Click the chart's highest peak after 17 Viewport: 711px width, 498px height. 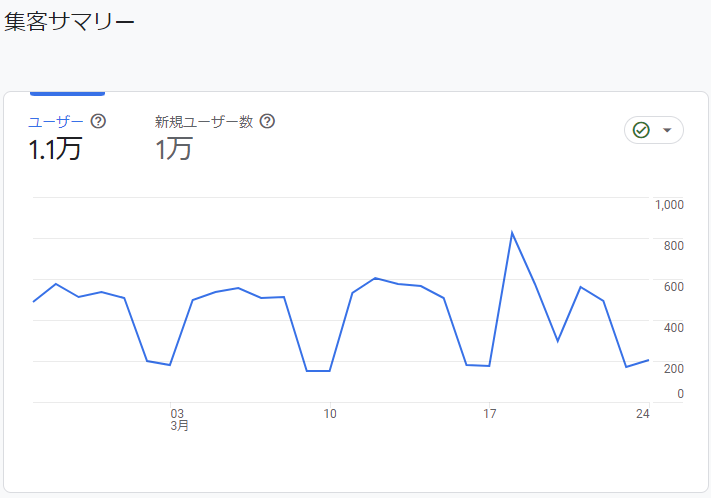512,233
